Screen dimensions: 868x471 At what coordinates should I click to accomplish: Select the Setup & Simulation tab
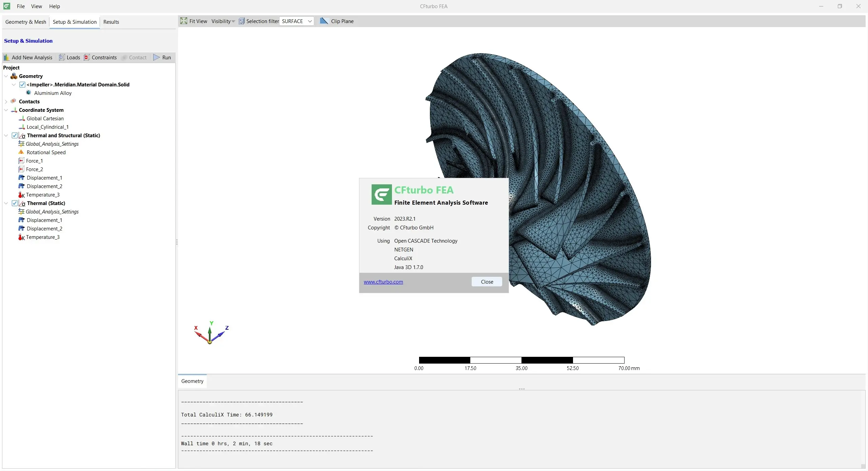pos(75,22)
